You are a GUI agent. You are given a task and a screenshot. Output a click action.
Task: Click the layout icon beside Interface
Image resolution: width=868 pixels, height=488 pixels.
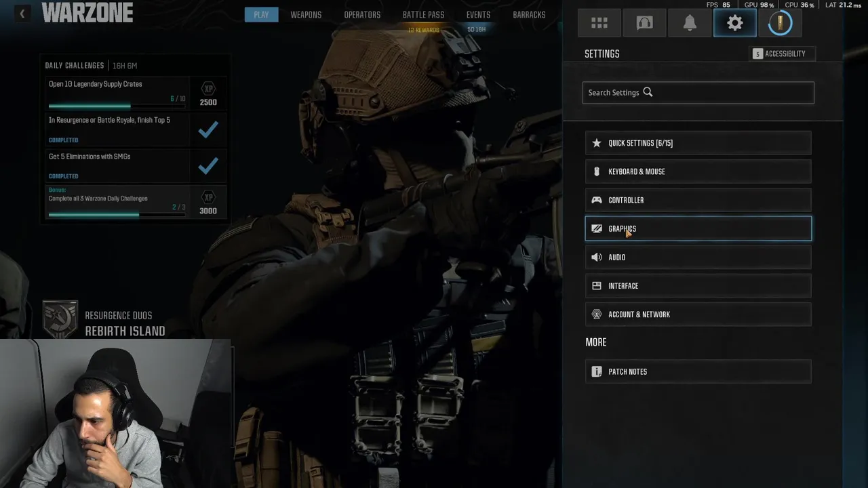597,285
